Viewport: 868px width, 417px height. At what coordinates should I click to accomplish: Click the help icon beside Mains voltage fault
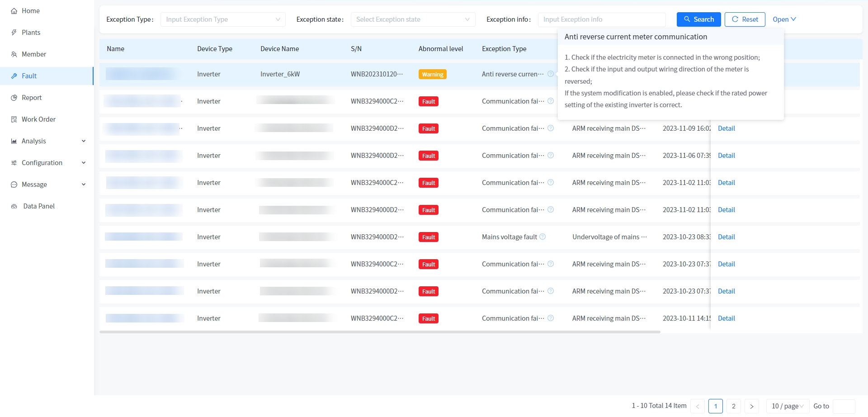pyautogui.click(x=542, y=237)
